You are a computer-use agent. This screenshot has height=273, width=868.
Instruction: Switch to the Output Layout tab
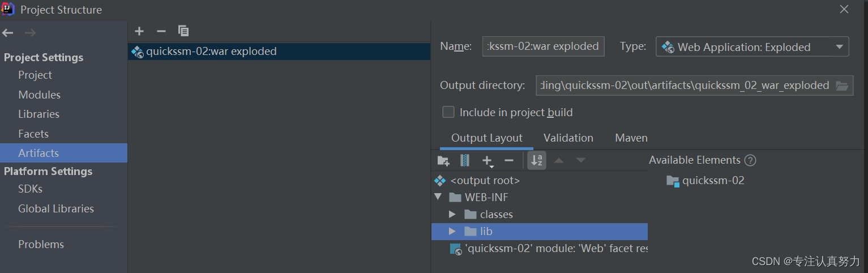click(x=486, y=138)
